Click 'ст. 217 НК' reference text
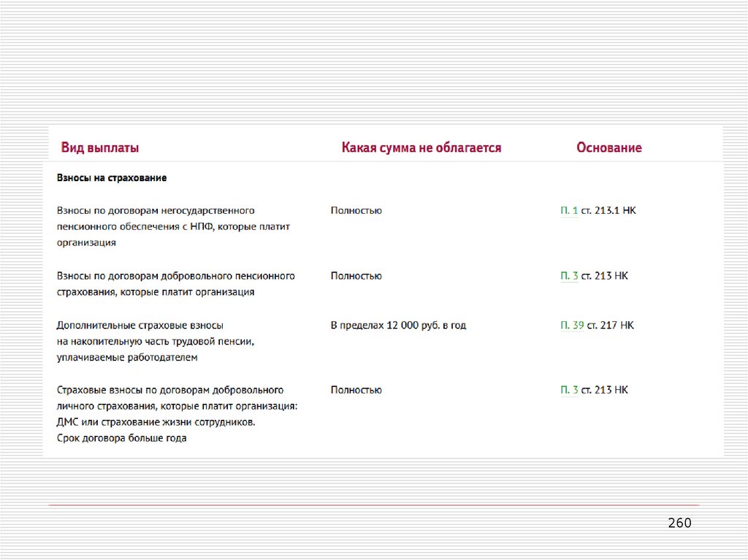 pyautogui.click(x=610, y=326)
